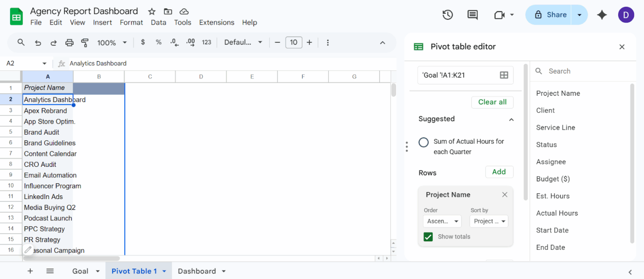Add a new Rows field
644x279 pixels.
pyautogui.click(x=499, y=171)
